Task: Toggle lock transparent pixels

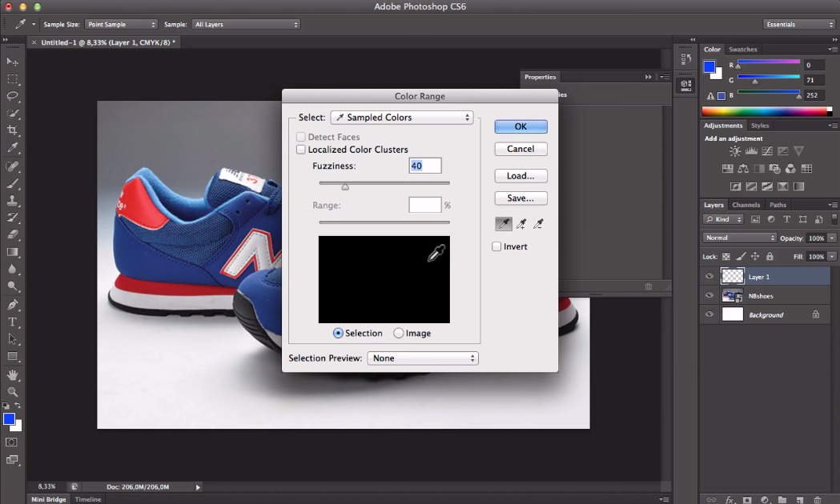Action: tap(726, 257)
